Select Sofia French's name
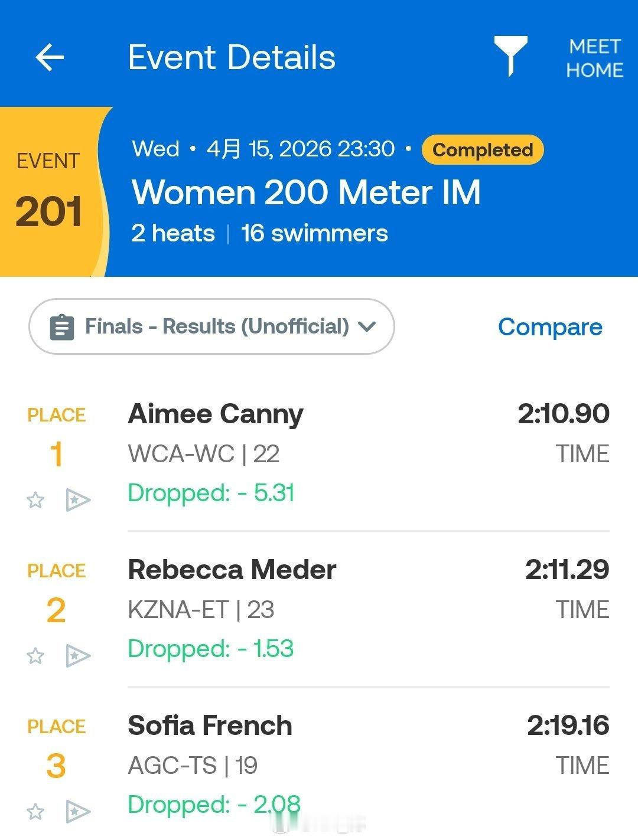The height and width of the screenshot is (840, 638). click(x=210, y=725)
